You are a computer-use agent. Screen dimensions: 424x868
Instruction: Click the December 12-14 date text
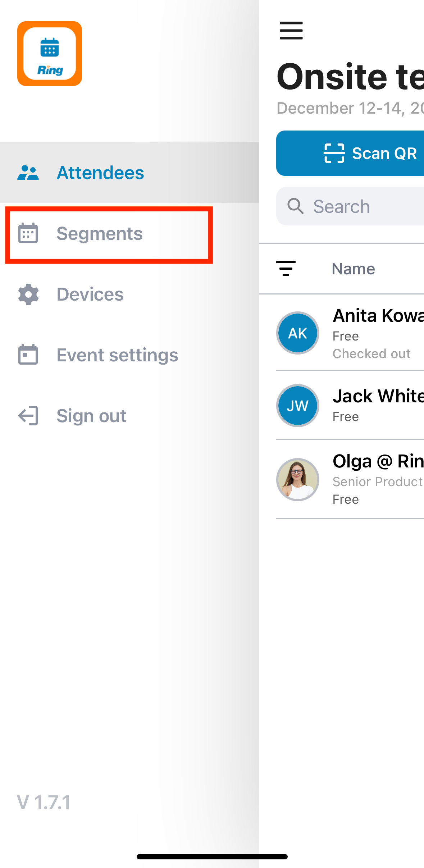[x=350, y=108]
